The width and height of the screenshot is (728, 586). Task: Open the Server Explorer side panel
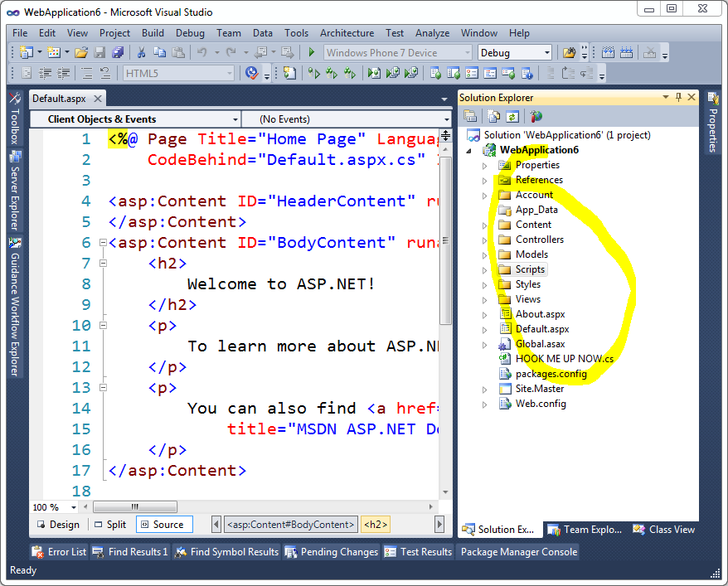click(15, 191)
